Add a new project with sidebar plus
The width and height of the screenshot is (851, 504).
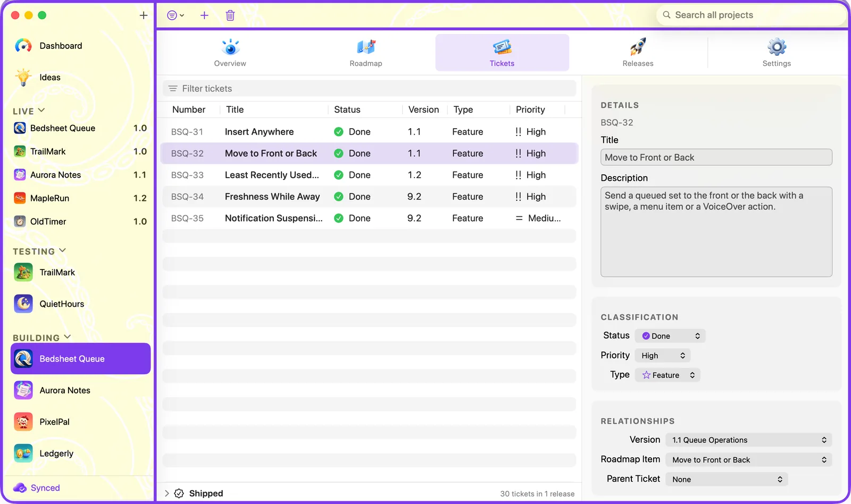144,15
